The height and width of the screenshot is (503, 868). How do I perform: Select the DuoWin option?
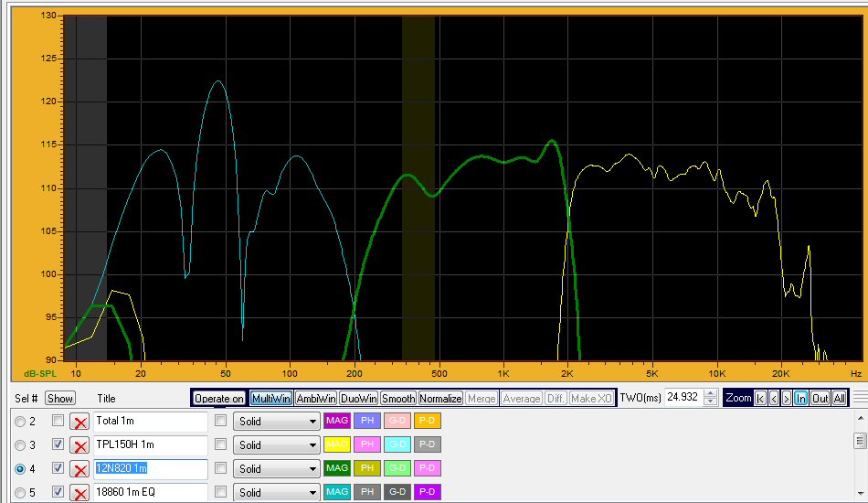[359, 399]
